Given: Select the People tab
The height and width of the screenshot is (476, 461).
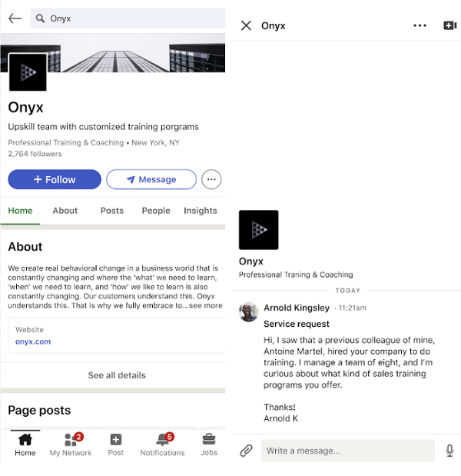Looking at the screenshot, I should (156, 211).
